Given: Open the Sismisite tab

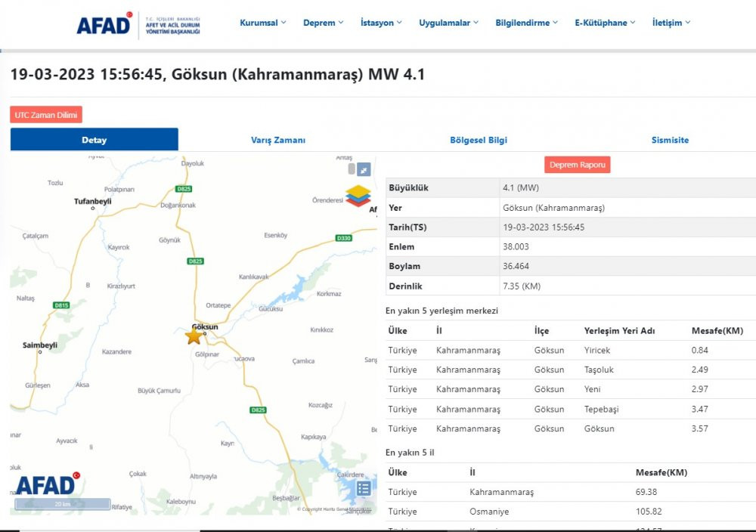Looking at the screenshot, I should click(670, 140).
